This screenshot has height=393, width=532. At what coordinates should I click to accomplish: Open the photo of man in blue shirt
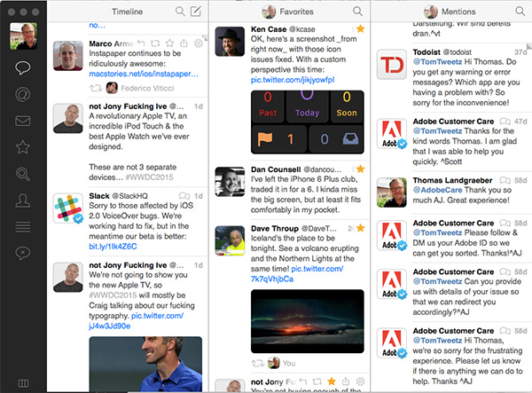point(145,364)
